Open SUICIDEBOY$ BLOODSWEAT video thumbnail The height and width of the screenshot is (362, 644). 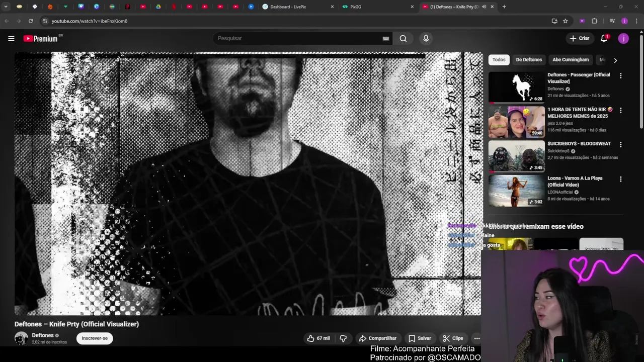517,156
